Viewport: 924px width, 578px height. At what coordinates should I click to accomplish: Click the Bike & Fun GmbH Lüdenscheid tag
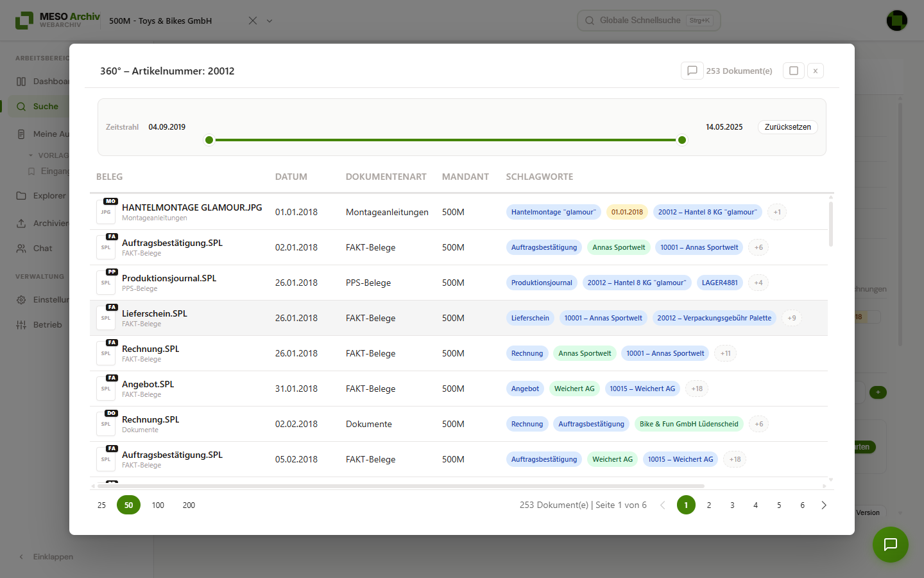point(689,424)
